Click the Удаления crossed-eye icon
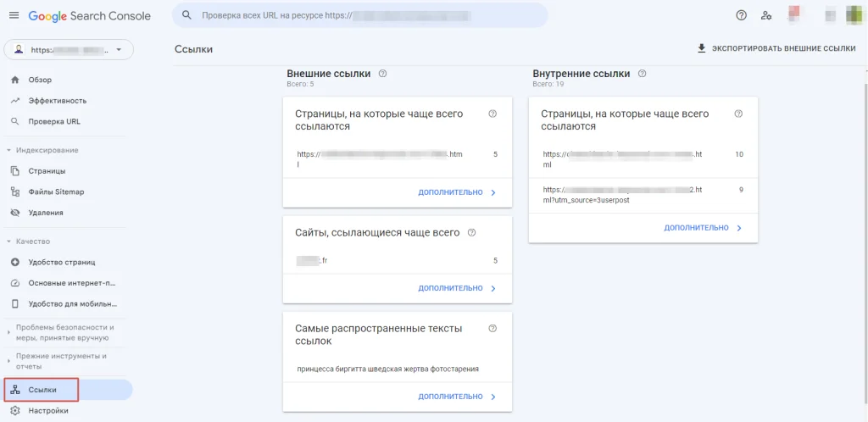Viewport: 868px width, 422px height. (x=15, y=213)
